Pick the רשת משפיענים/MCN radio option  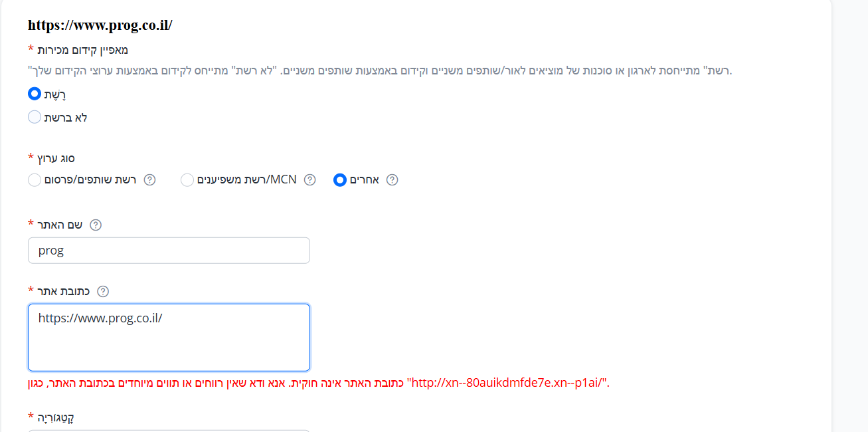187,180
